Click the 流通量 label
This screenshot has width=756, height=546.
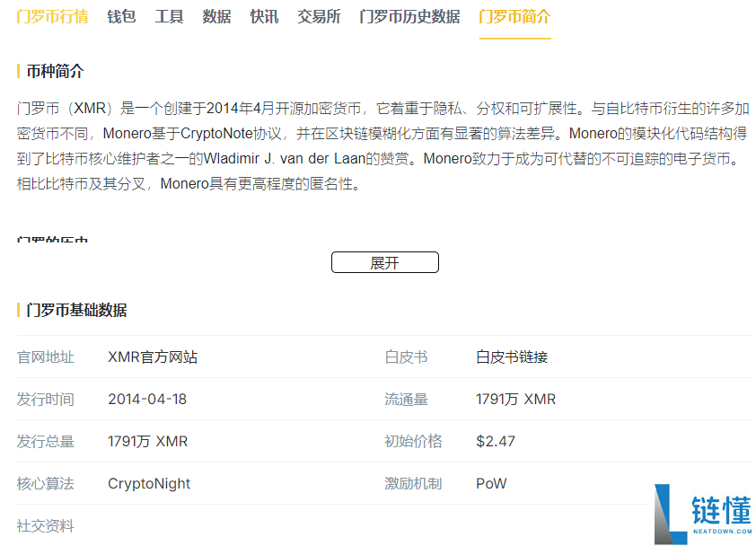tap(406, 399)
